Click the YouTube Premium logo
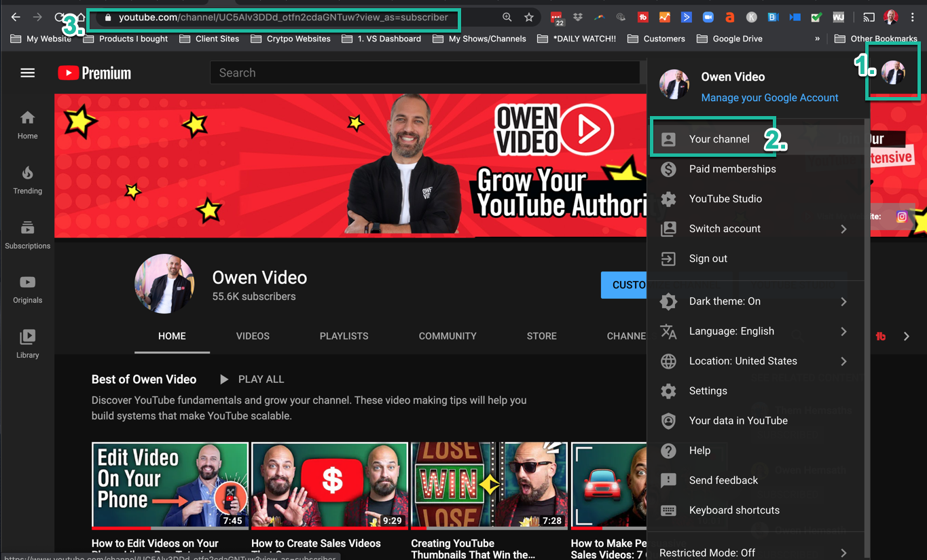The height and width of the screenshot is (560, 927). coord(94,73)
